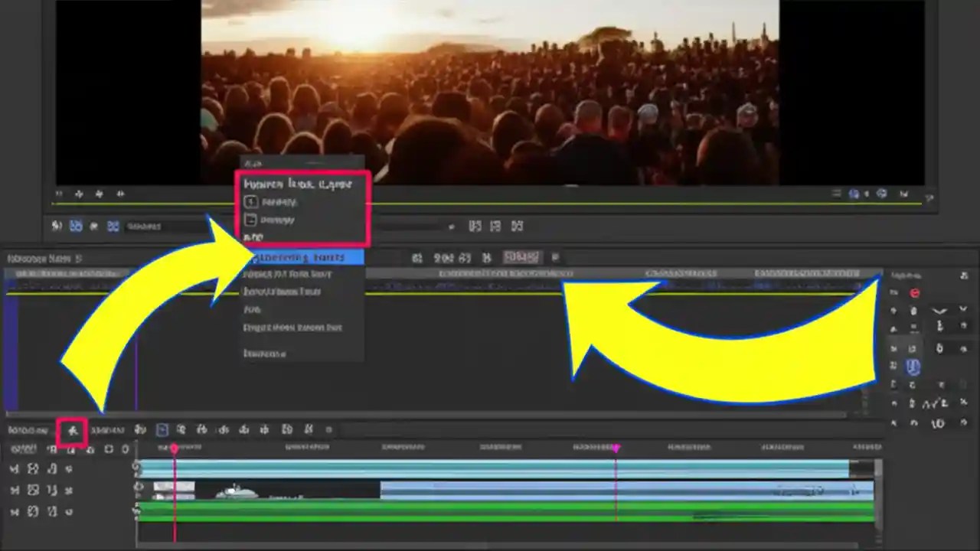Select the waveform icon in the right tool panel

tap(930, 403)
